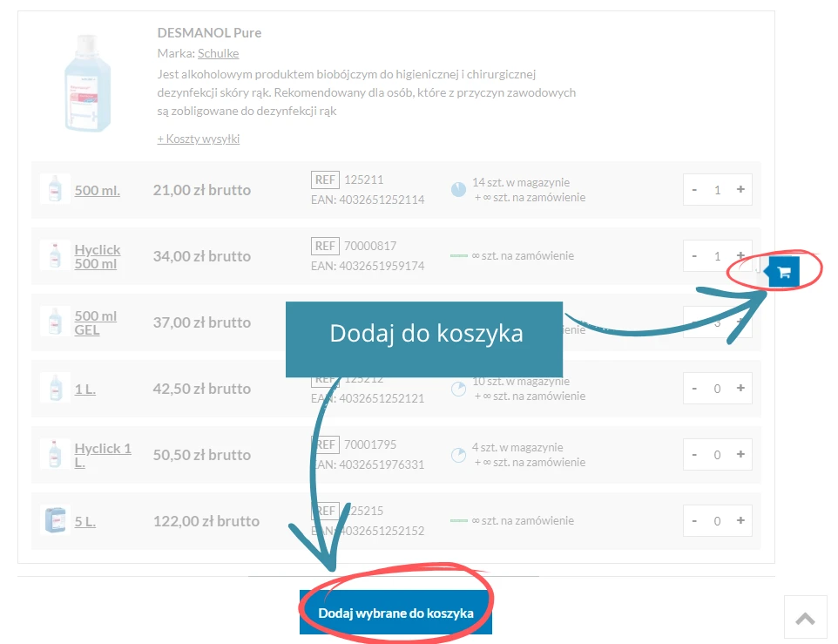Screen dimensions: 838x644
Task: Open the 500 ml GEL variant link
Action: [96, 322]
